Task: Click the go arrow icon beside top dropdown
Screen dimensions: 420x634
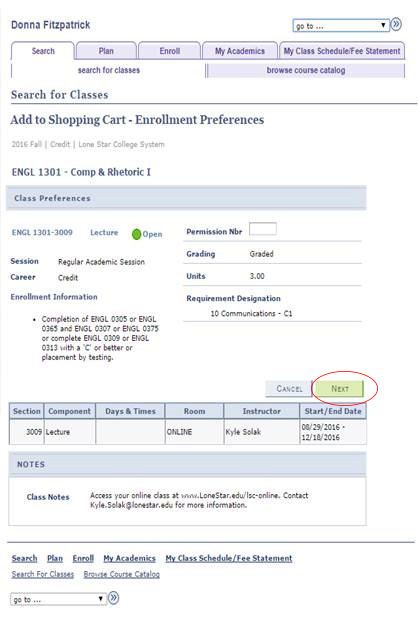Action: (x=396, y=25)
